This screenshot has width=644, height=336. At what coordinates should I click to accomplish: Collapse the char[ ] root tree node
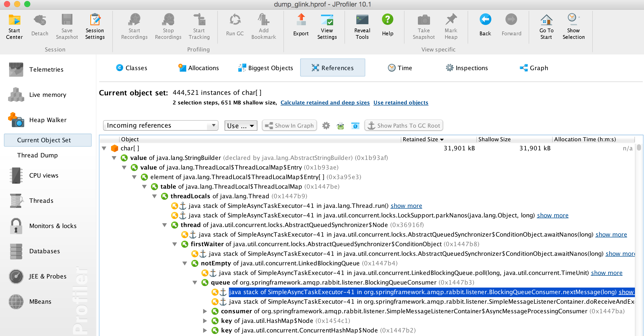(x=104, y=148)
